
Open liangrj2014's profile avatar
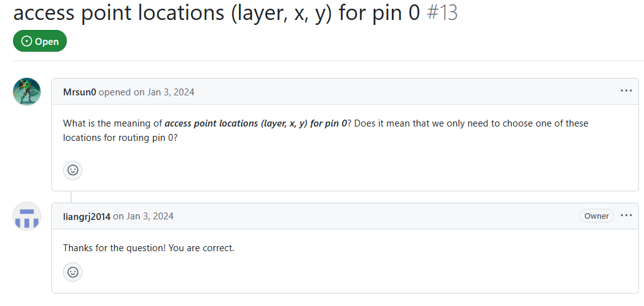[27, 216]
